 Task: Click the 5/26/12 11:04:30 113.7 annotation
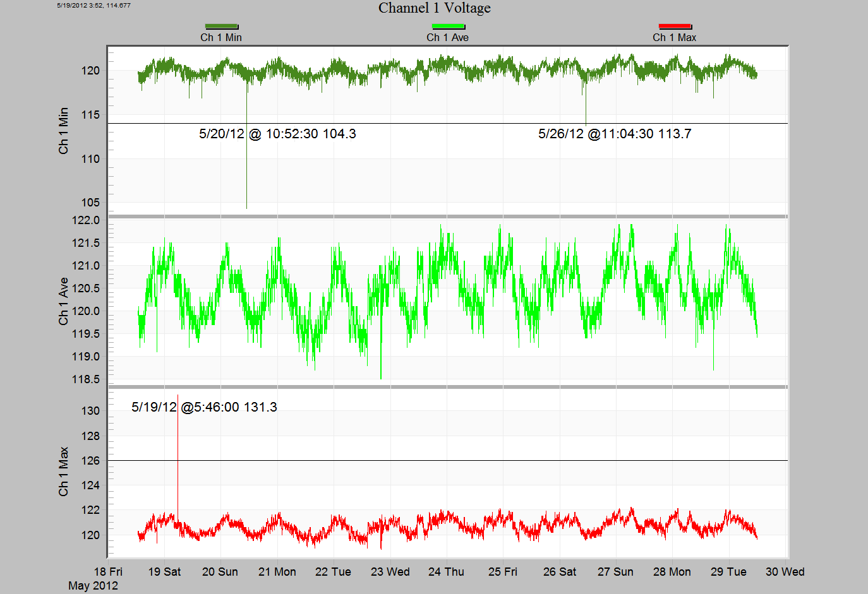pyautogui.click(x=614, y=134)
